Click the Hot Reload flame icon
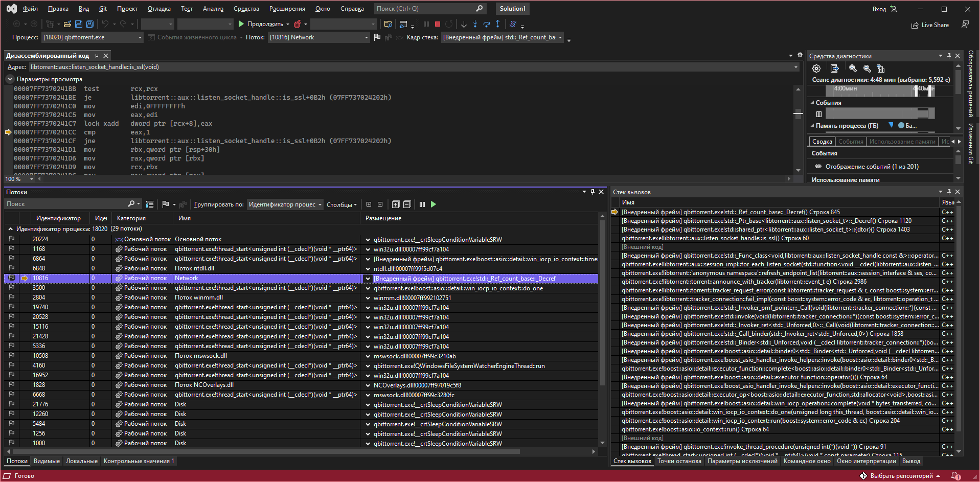 pyautogui.click(x=297, y=24)
